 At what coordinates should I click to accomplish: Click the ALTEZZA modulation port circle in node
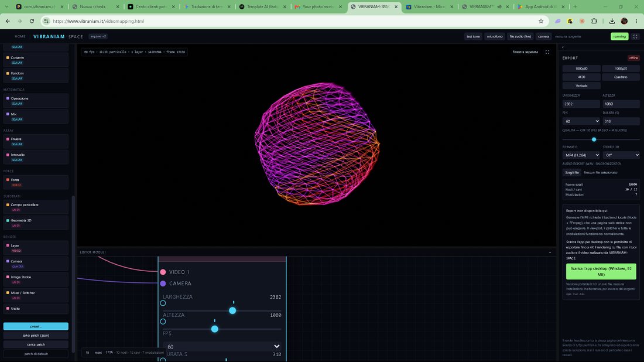[163, 322]
